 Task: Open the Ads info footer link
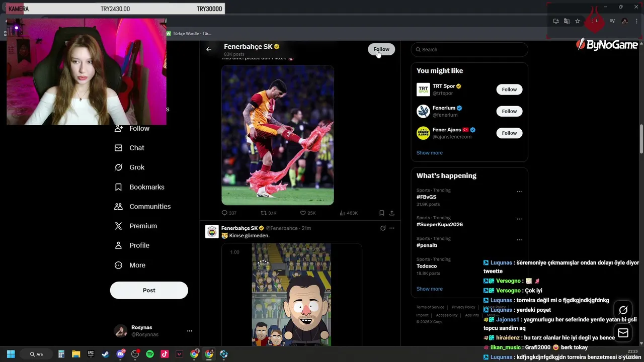coord(472,315)
